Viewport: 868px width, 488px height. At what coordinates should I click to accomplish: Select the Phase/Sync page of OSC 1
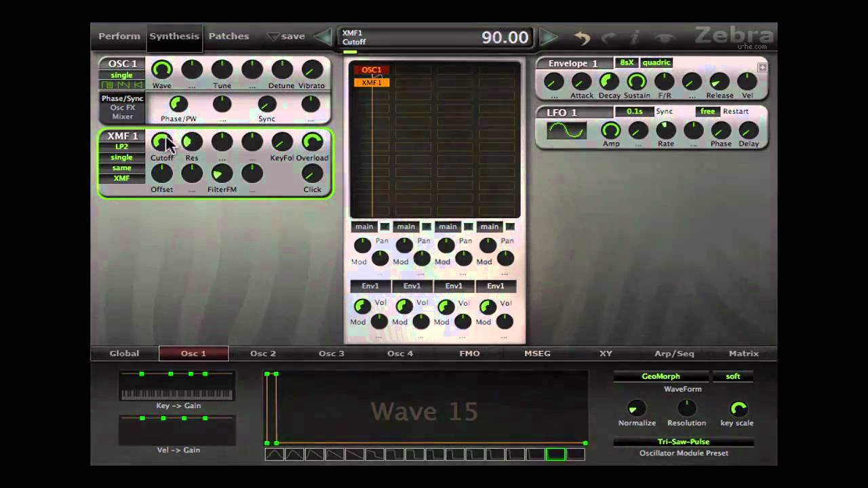[123, 98]
